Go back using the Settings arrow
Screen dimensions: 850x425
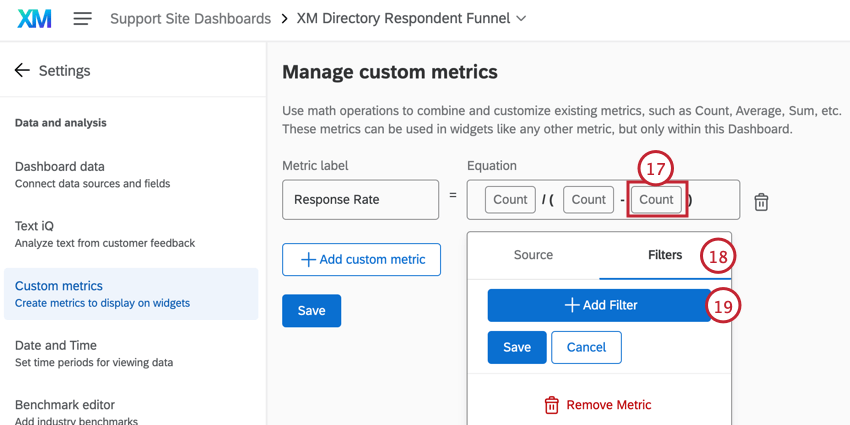pyautogui.click(x=22, y=71)
